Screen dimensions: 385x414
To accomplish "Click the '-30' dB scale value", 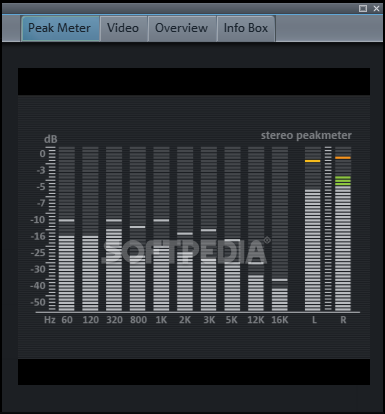I will [x=37, y=269].
